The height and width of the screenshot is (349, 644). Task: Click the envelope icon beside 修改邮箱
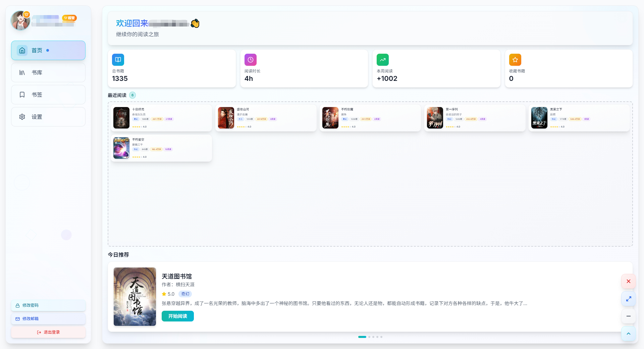[x=17, y=319]
